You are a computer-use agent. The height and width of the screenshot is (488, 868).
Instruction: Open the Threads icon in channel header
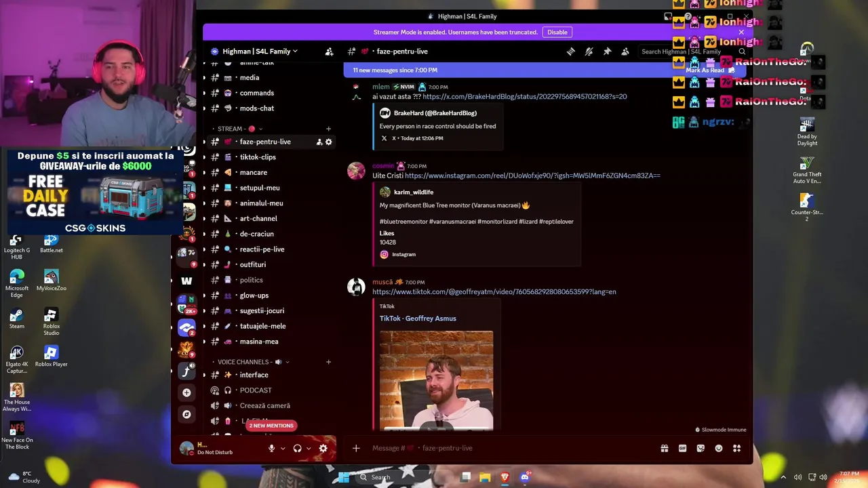point(571,52)
